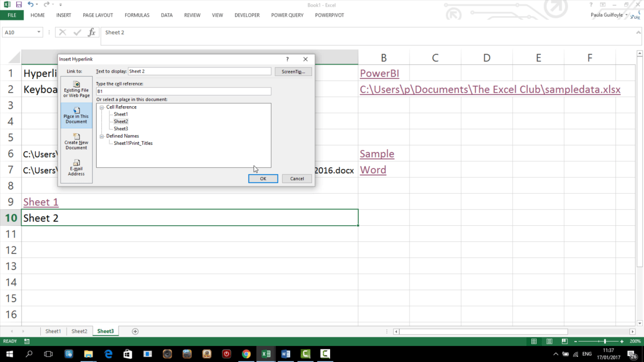
Task: Click the PowerBI hyperlink in cell B1
Action: click(x=379, y=73)
